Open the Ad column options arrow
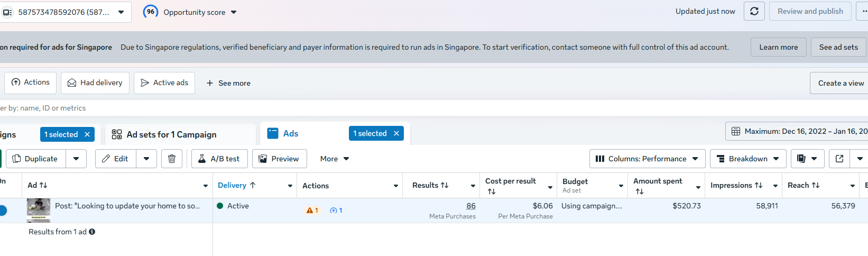 (x=206, y=186)
